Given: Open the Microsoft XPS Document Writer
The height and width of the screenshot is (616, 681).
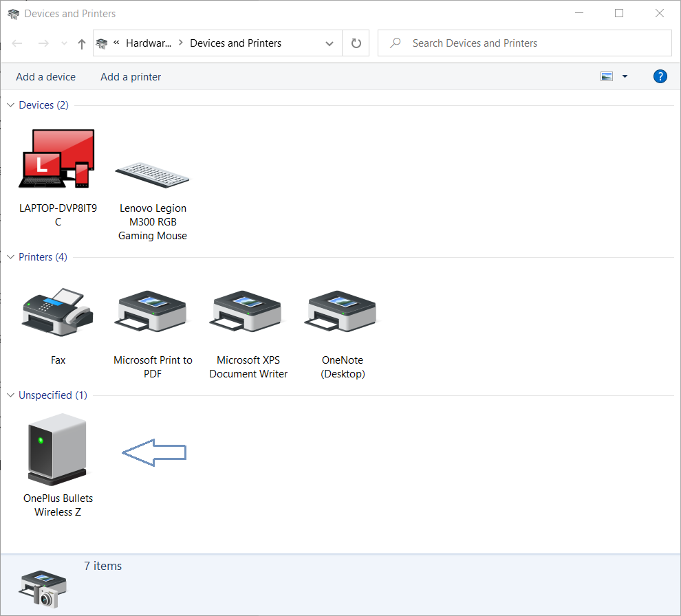Looking at the screenshot, I should 247,311.
